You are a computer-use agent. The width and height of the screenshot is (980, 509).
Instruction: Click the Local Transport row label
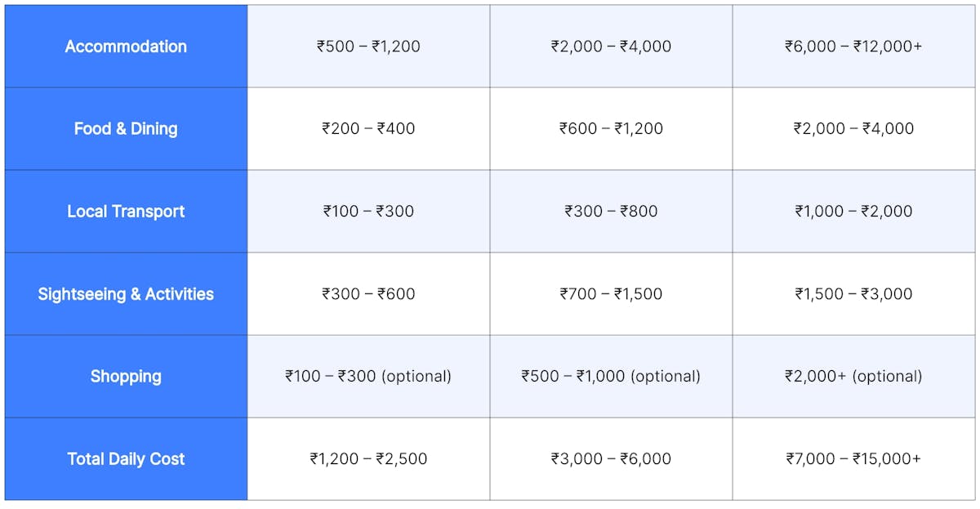click(126, 212)
